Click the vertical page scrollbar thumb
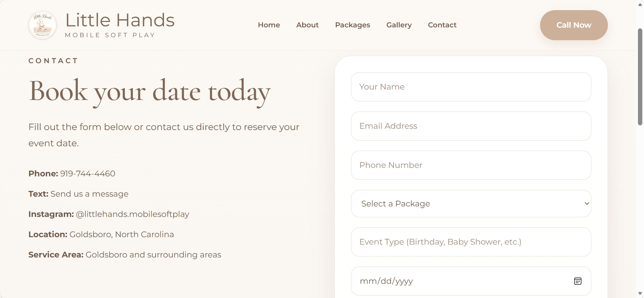The height and width of the screenshot is (298, 644). 640,77
